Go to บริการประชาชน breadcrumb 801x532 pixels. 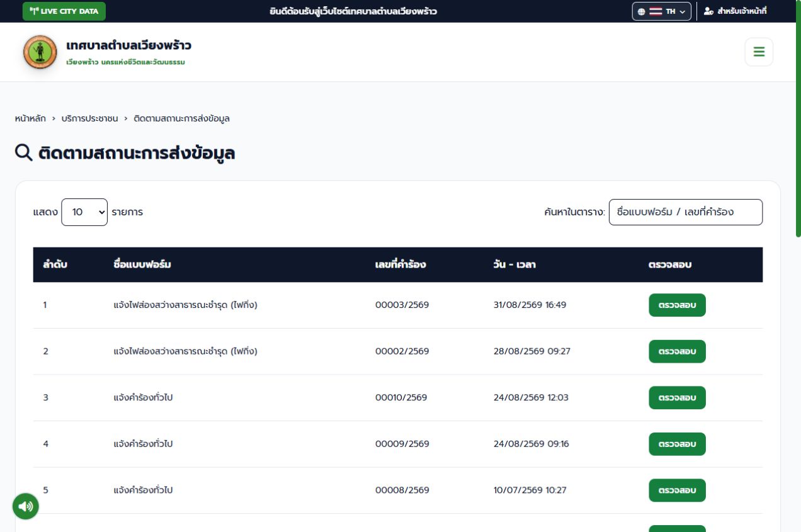pyautogui.click(x=89, y=118)
